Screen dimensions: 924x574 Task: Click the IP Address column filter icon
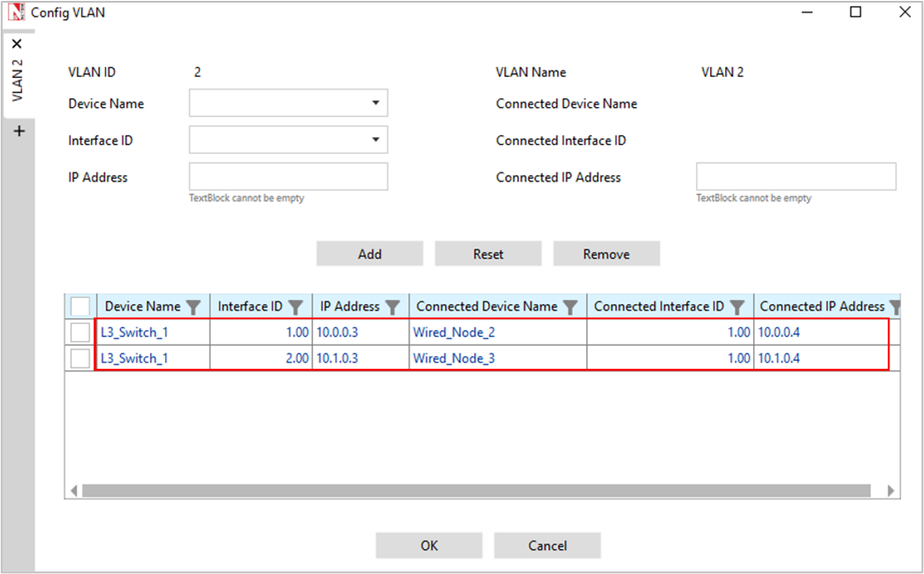tap(393, 307)
